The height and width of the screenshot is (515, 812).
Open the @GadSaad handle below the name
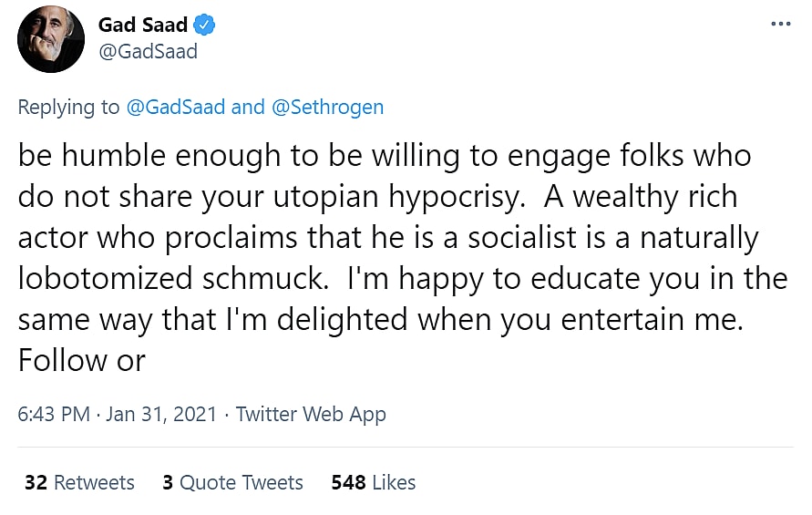pyautogui.click(x=148, y=52)
